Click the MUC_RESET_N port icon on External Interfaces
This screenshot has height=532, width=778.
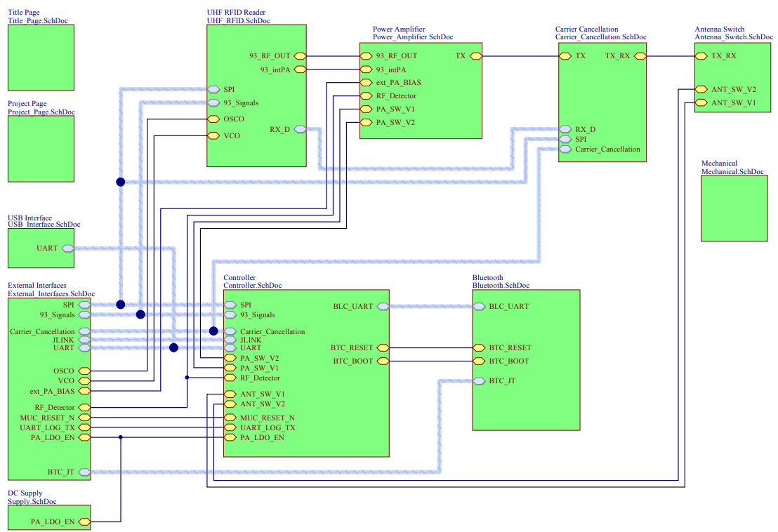[84, 418]
